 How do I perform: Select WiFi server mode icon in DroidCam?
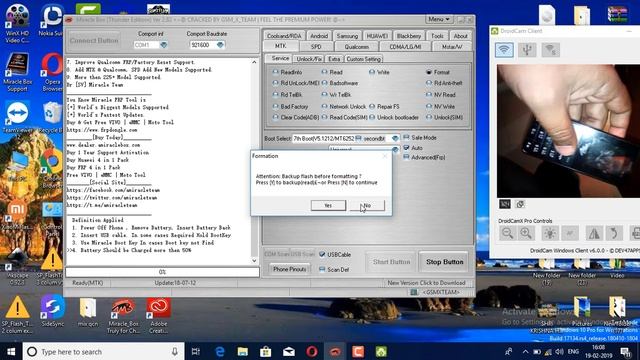(550, 50)
